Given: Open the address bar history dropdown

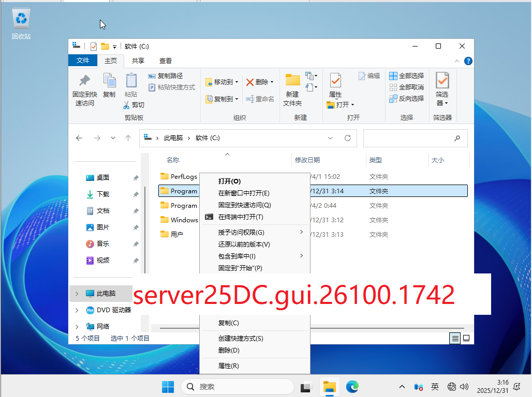Looking at the screenshot, I should coord(331,138).
